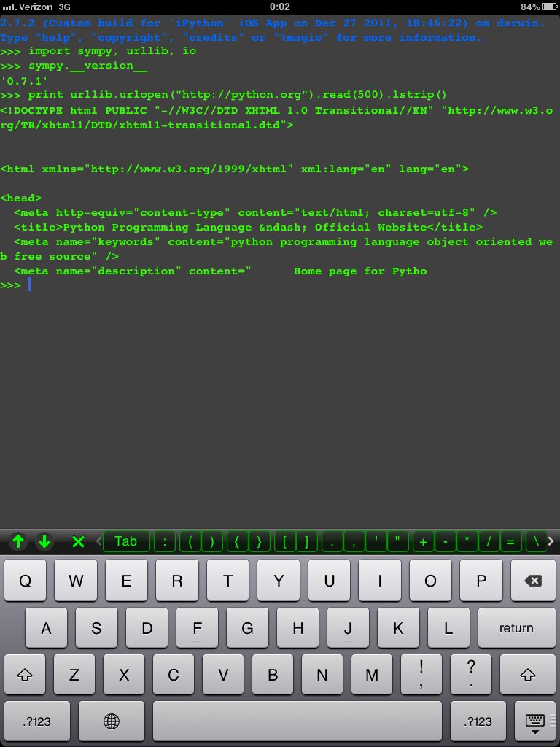Tap the backspace delete key
Screen dimensions: 560x747
[532, 581]
